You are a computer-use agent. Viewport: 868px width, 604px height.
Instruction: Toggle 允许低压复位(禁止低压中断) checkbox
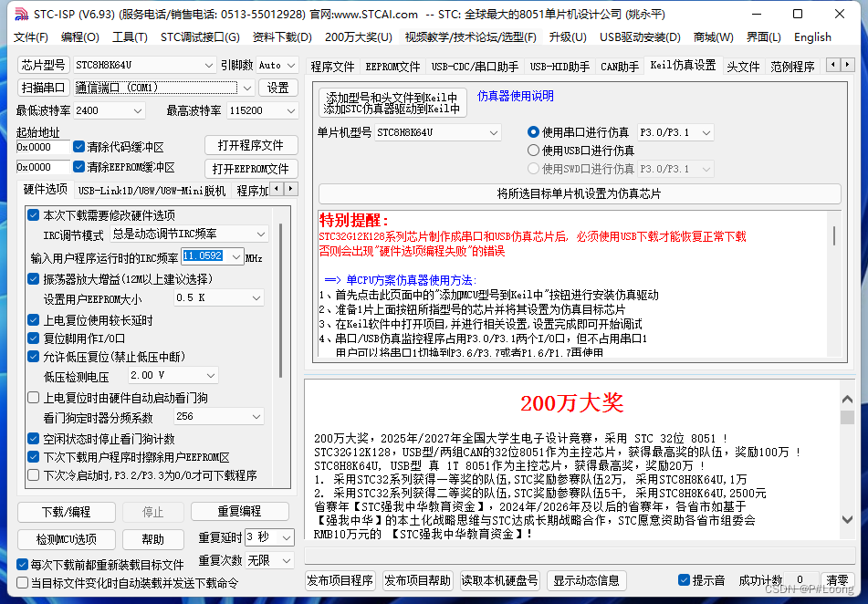pyautogui.click(x=33, y=357)
